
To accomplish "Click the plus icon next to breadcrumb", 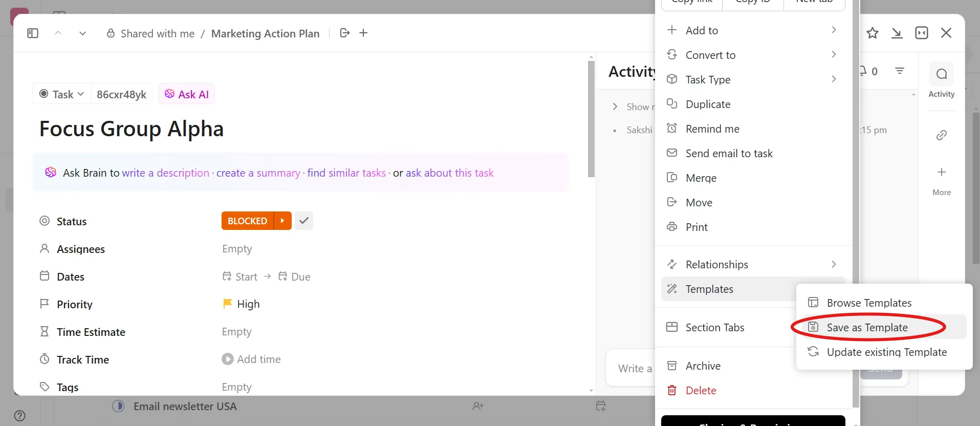I will coord(363,33).
